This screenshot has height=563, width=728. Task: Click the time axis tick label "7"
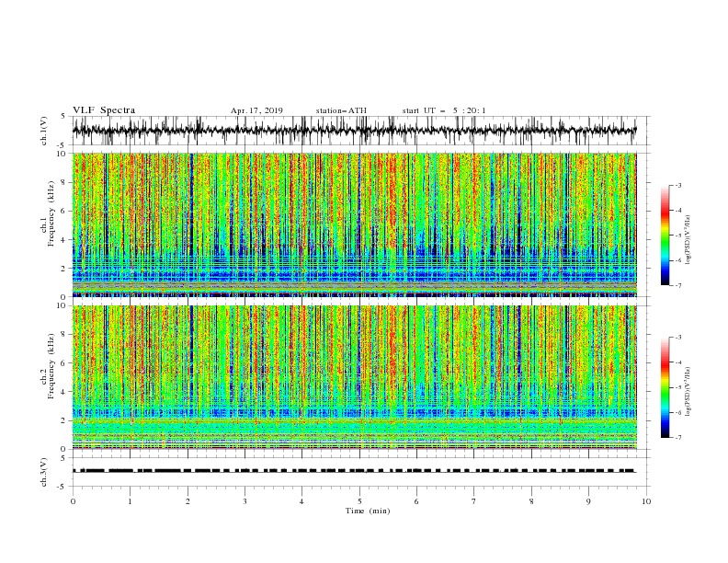pos(474,501)
